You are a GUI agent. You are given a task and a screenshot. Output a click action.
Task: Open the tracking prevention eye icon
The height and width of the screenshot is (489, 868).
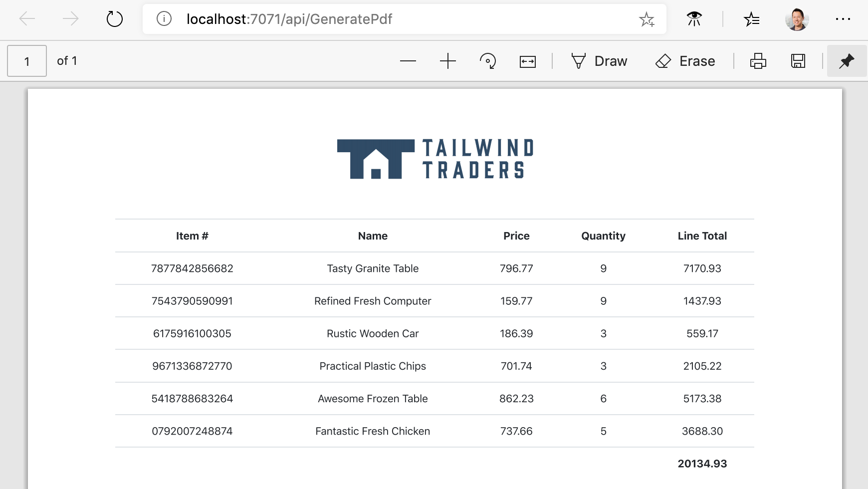click(694, 19)
